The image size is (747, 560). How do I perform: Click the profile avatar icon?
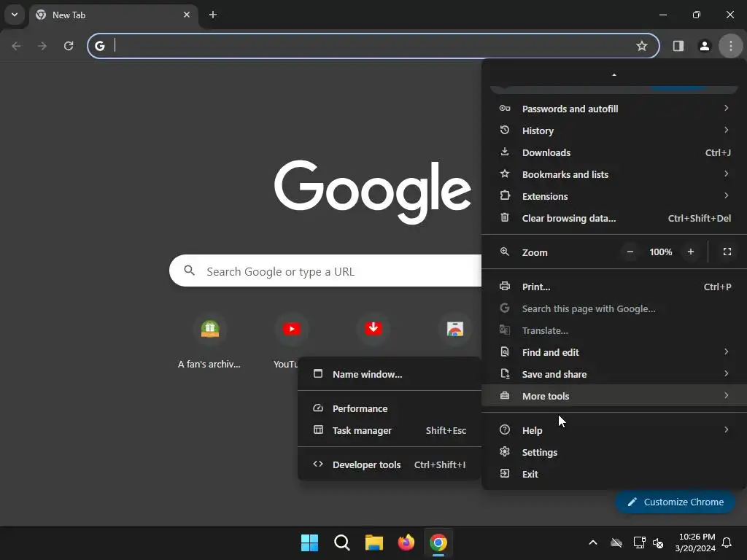pos(704,46)
